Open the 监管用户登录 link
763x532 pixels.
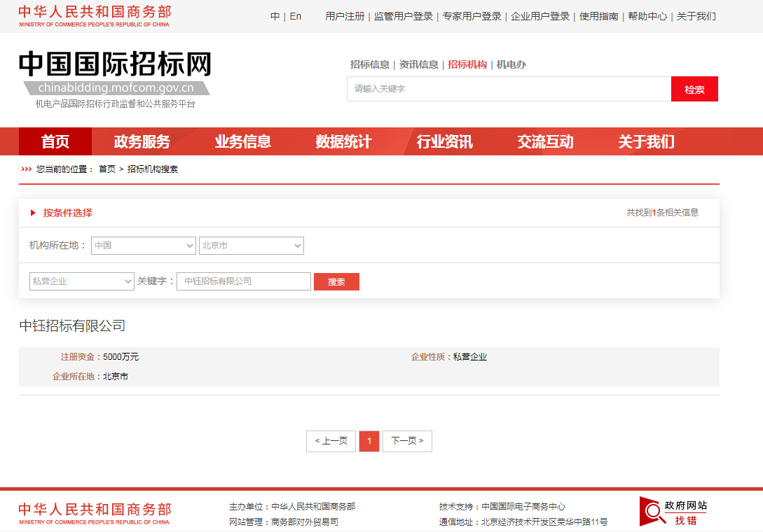pos(404,17)
